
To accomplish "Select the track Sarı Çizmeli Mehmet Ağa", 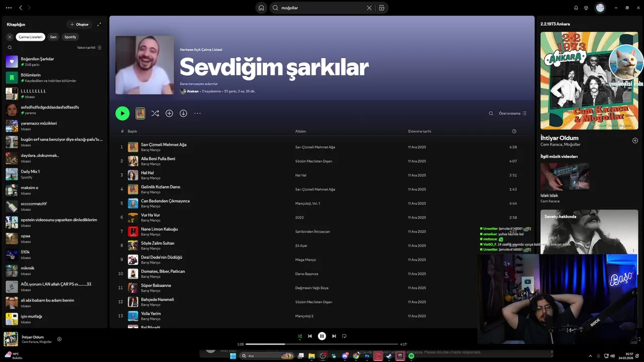I will (x=164, y=145).
